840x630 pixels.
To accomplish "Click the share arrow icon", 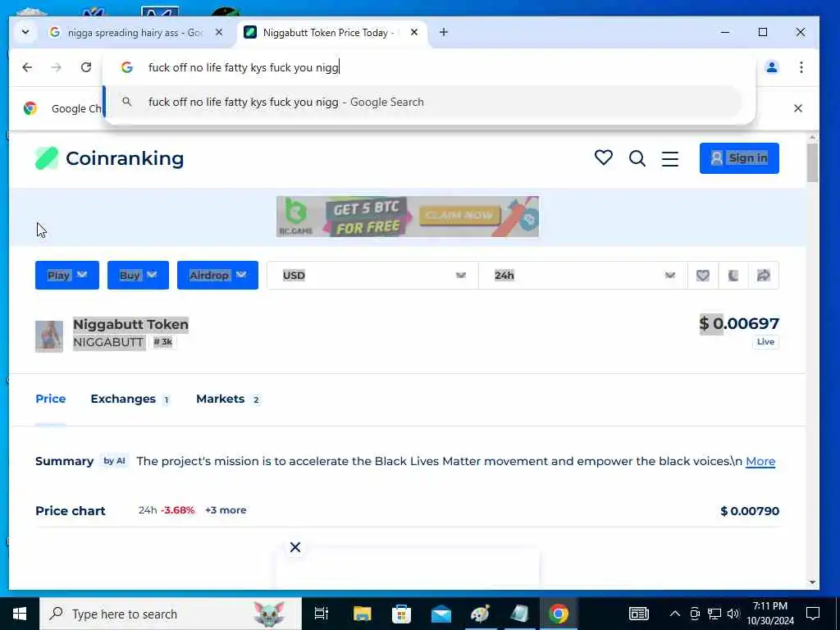I will 764,276.
